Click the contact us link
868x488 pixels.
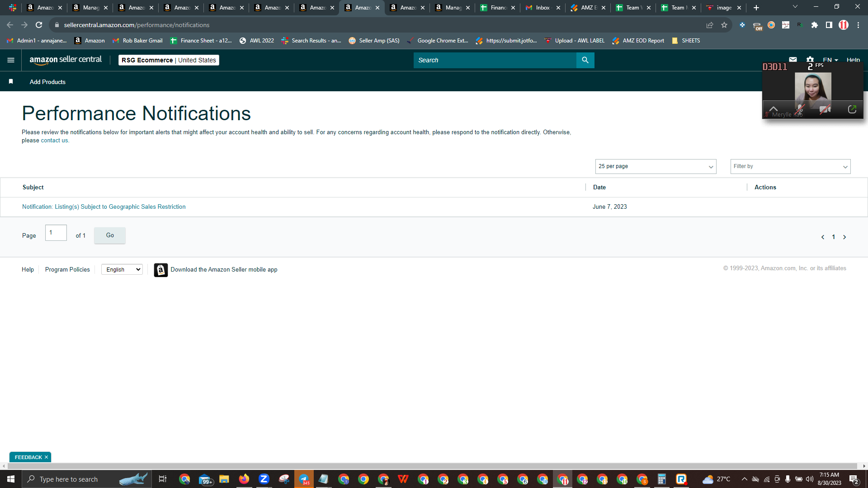point(55,141)
